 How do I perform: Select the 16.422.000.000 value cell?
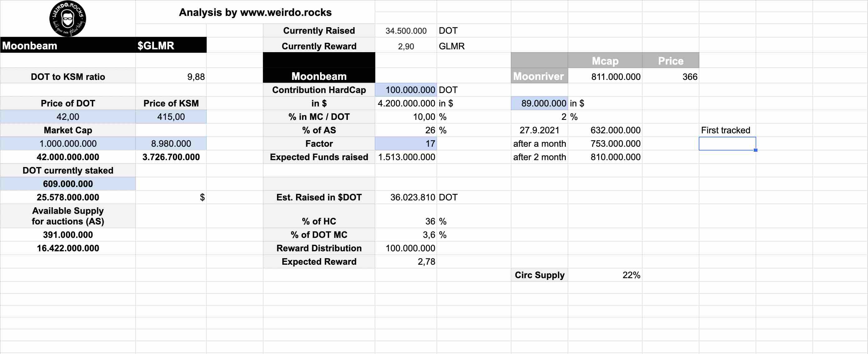pos(68,248)
